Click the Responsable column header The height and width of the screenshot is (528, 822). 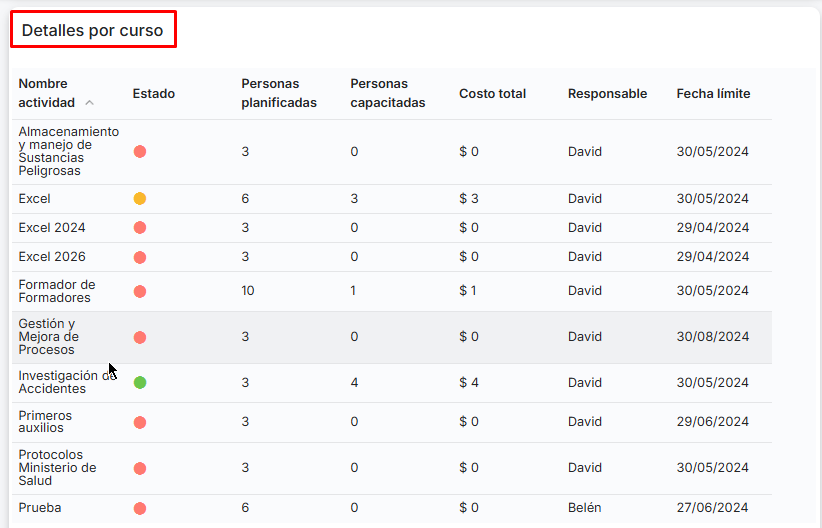pyautogui.click(x=607, y=94)
